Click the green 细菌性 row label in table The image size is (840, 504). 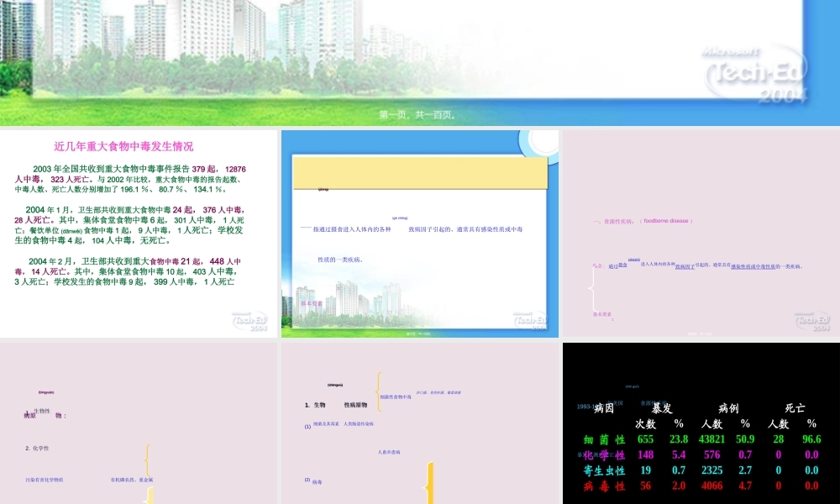(x=604, y=439)
